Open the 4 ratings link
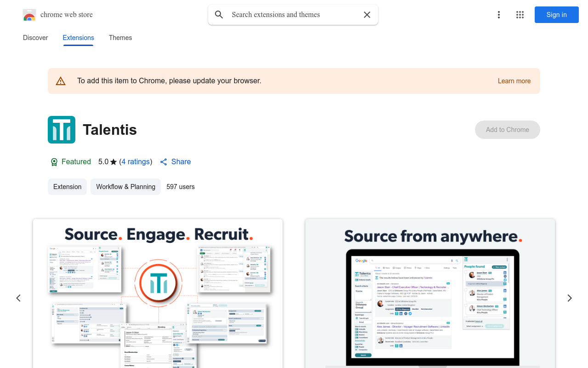This screenshot has height=368, width=588. tap(136, 161)
